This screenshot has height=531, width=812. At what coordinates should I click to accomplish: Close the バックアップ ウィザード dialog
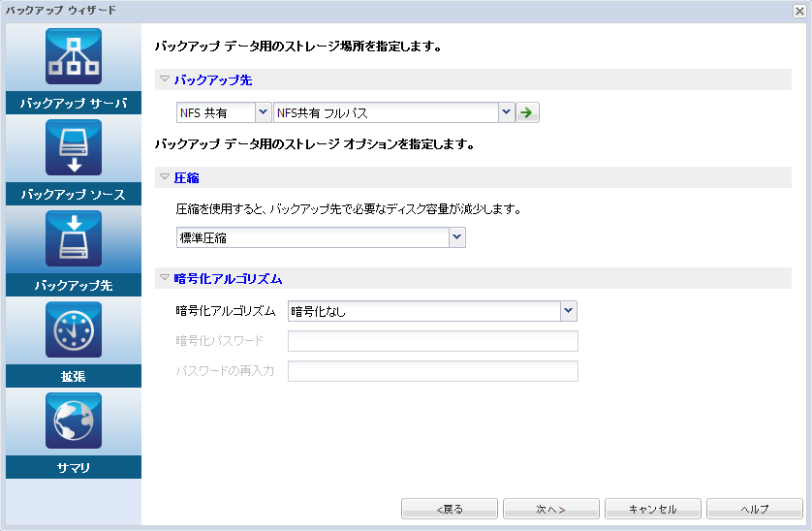tap(799, 11)
